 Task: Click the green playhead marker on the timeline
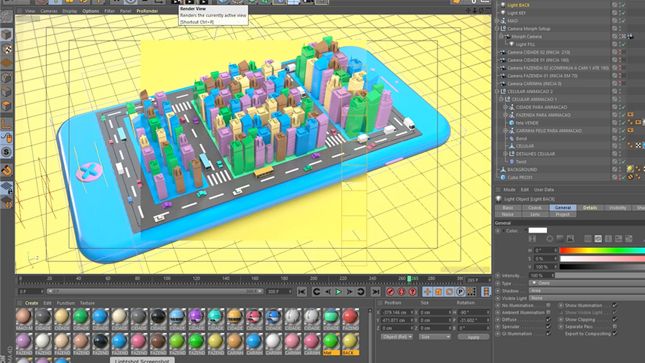409,279
